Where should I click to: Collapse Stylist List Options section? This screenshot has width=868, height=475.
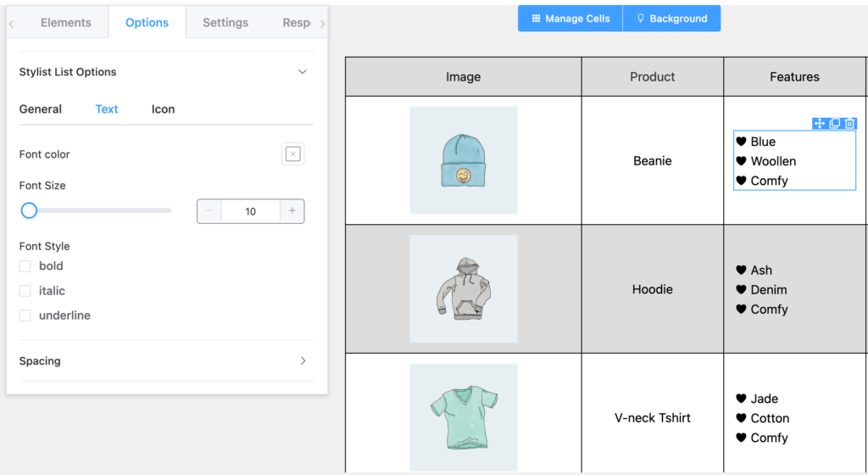[x=303, y=72]
